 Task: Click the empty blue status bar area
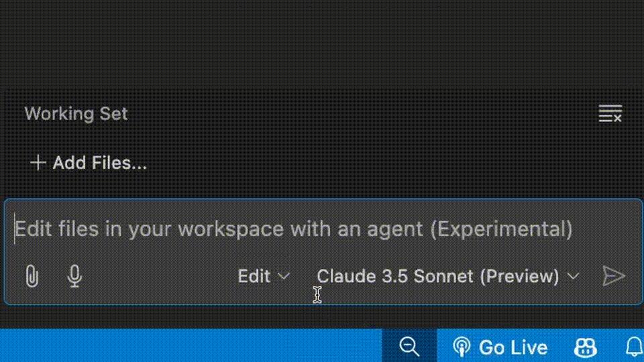(188, 346)
